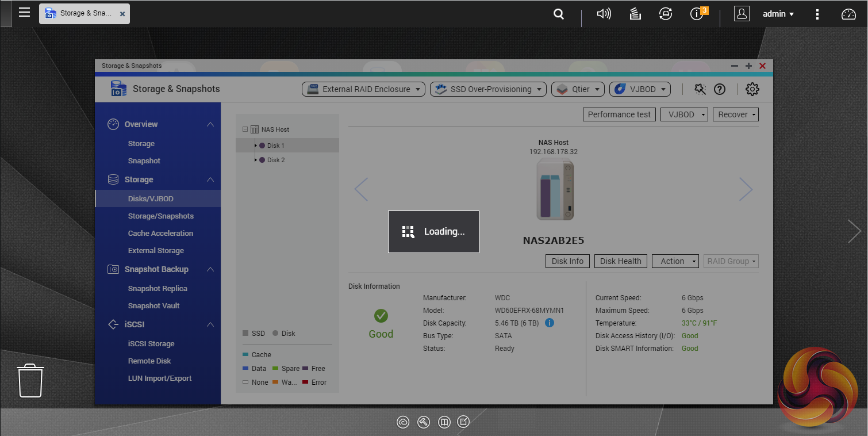
Task: Open Storage & Snapshots settings gear
Action: (x=752, y=89)
